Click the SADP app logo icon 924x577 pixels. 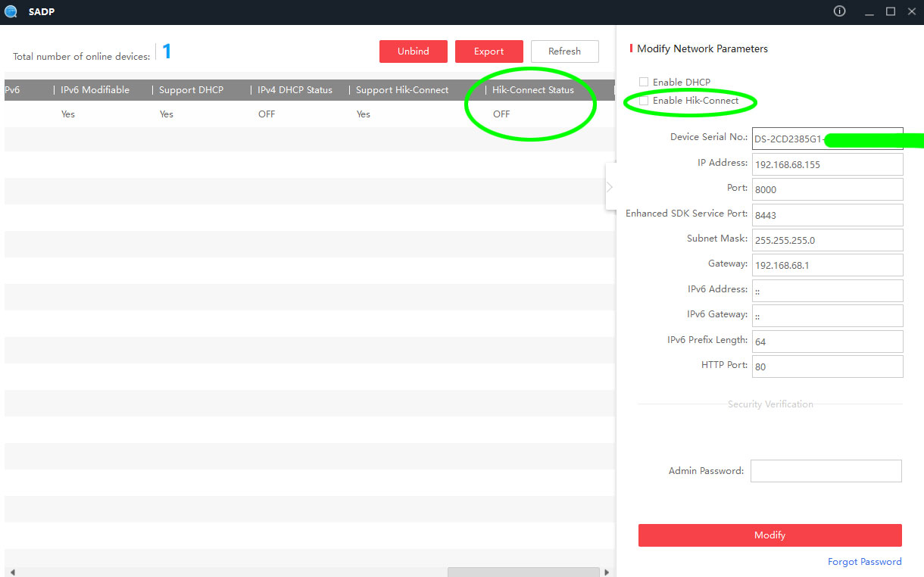(11, 11)
